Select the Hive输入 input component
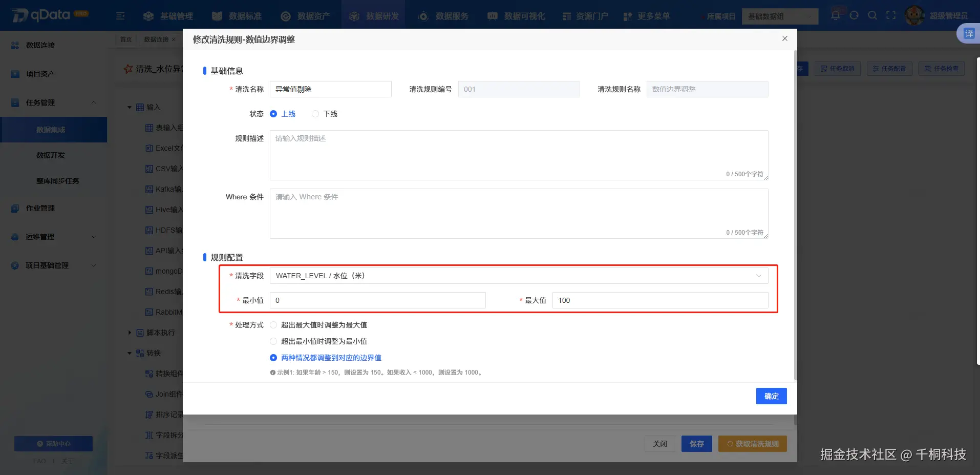The width and height of the screenshot is (980, 475). click(x=164, y=210)
